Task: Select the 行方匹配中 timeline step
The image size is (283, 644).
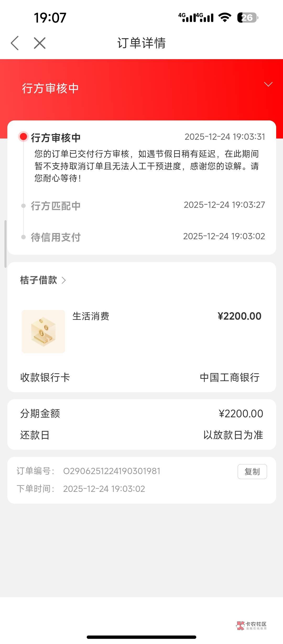Action: tap(56, 206)
